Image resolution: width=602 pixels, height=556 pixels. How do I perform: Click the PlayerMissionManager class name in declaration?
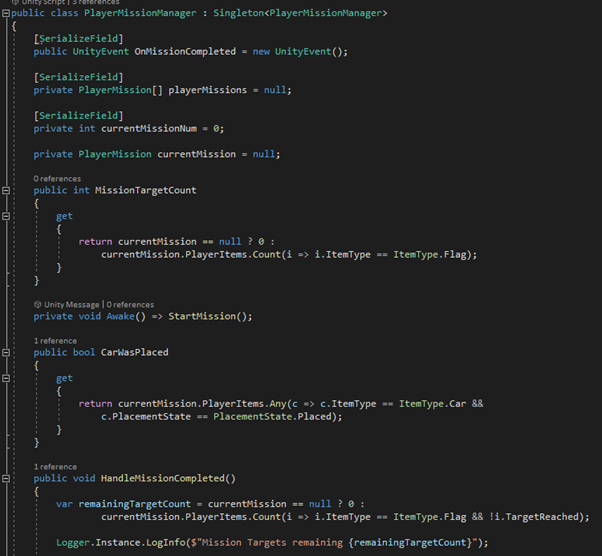coord(140,13)
